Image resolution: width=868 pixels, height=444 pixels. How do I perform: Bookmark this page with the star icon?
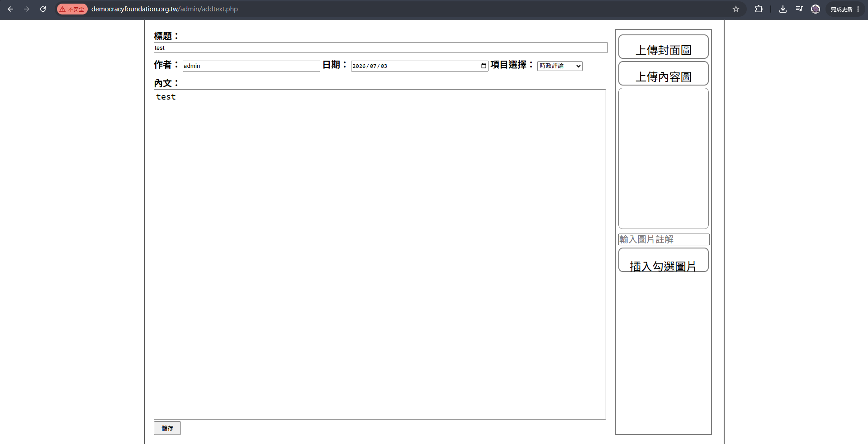coord(736,9)
